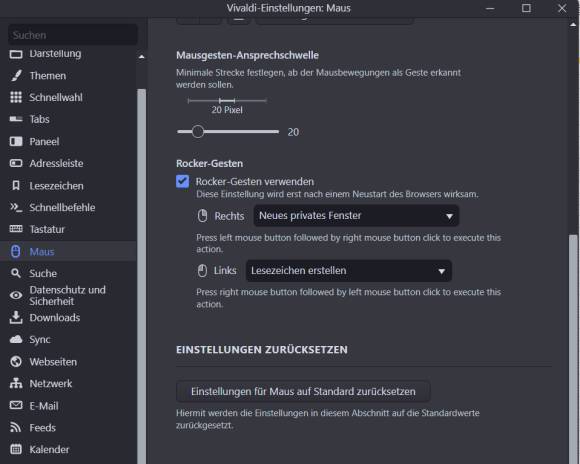Click the slider value 20
The height and width of the screenshot is (464, 580).
click(293, 132)
